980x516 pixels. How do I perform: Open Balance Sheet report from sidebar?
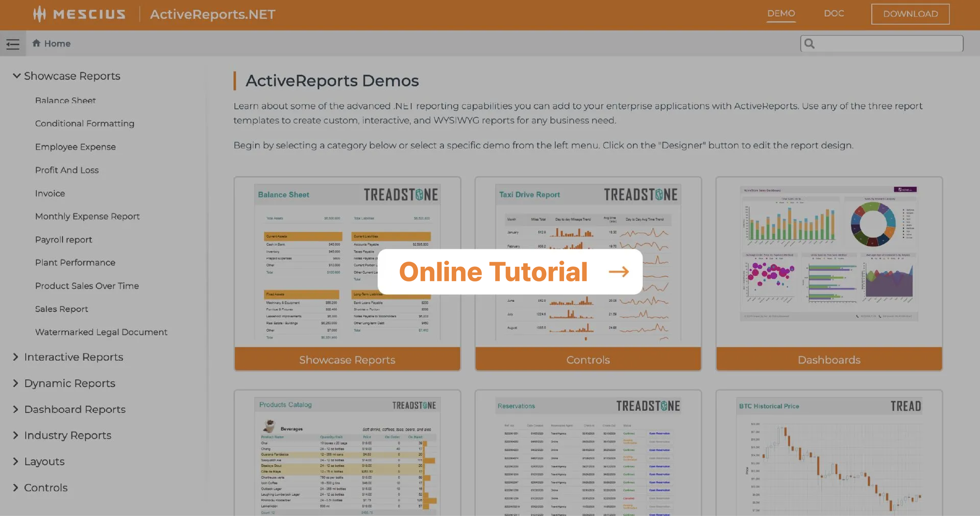tap(65, 101)
